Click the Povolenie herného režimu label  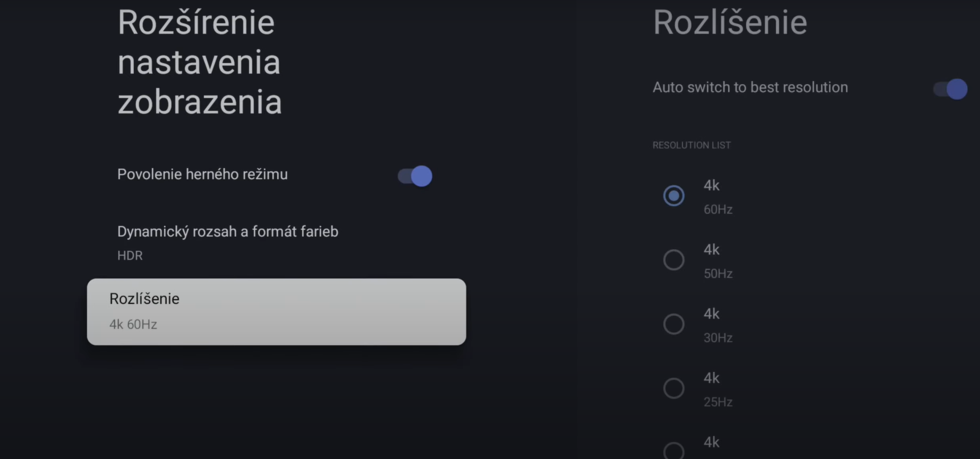pos(202,174)
